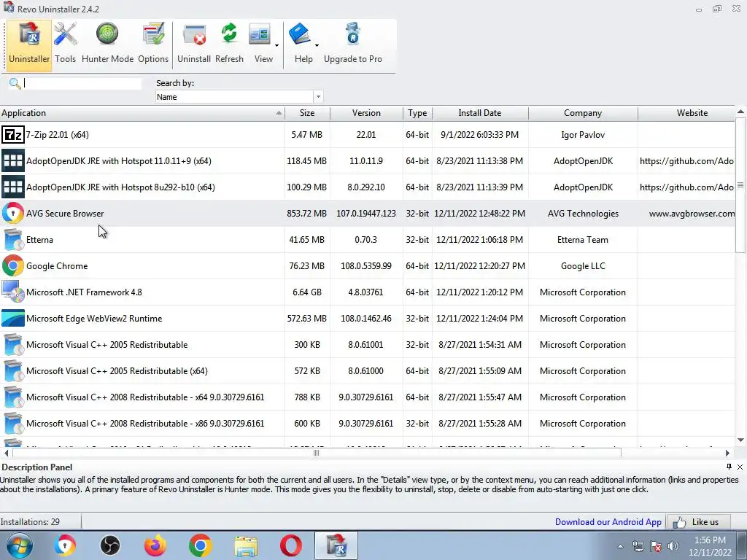
Task: Sort by Company column header
Action: [x=583, y=113]
